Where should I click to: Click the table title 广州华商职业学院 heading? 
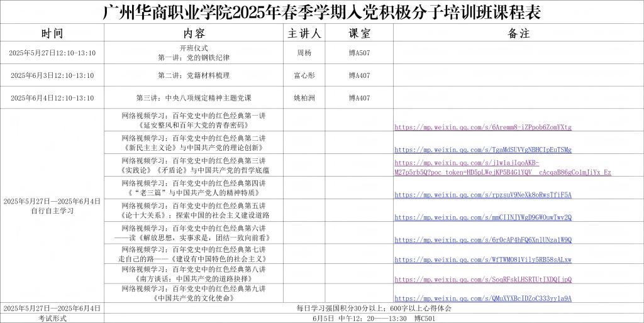[x=321, y=12]
